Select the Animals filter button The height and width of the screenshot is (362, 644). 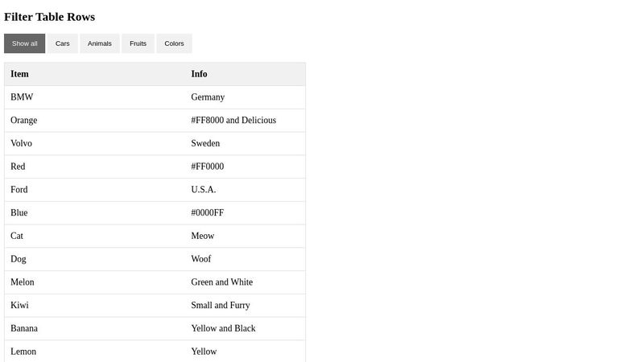[100, 43]
